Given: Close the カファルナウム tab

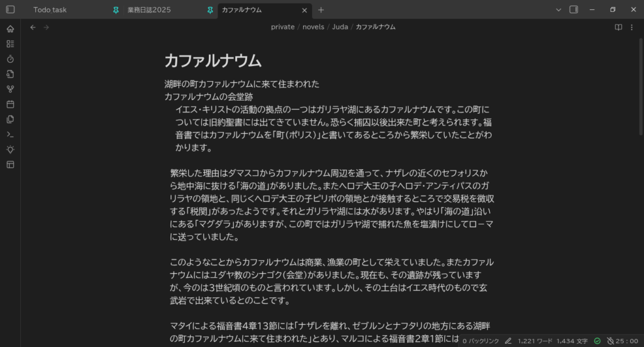Looking at the screenshot, I should click(x=304, y=10).
